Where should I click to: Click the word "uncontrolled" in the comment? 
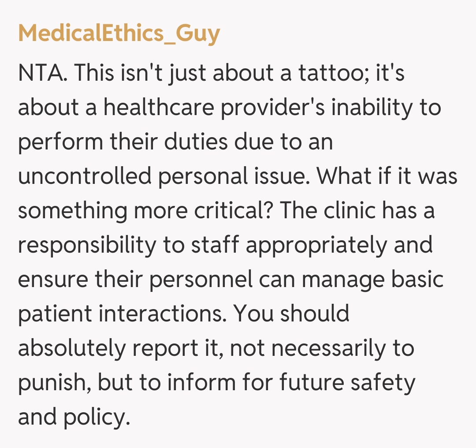pos(85,176)
